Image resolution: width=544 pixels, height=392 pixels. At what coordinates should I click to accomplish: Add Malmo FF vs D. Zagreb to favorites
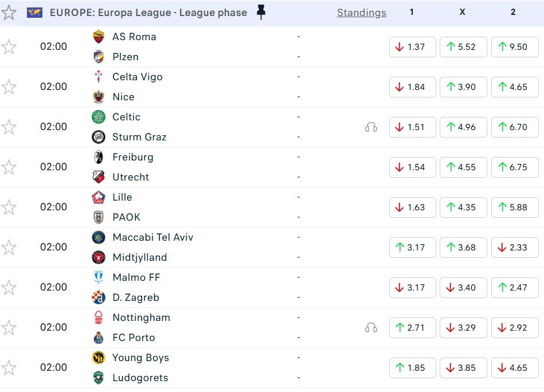pyautogui.click(x=9, y=288)
